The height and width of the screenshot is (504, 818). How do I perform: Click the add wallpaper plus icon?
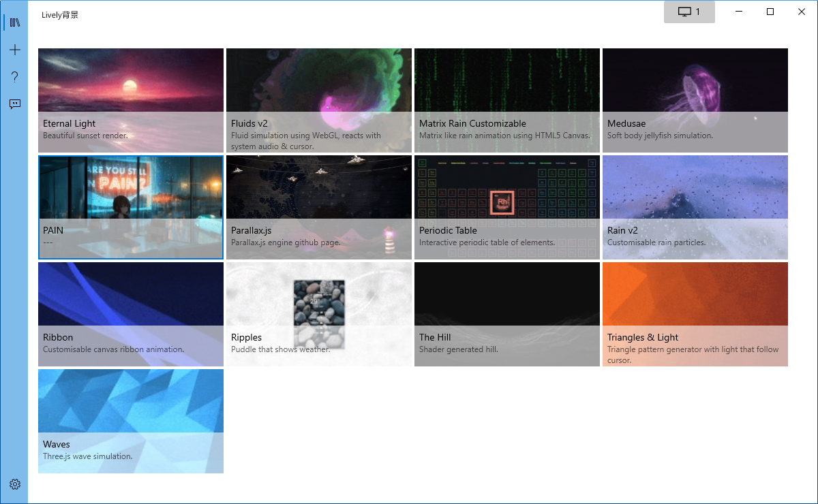14,49
